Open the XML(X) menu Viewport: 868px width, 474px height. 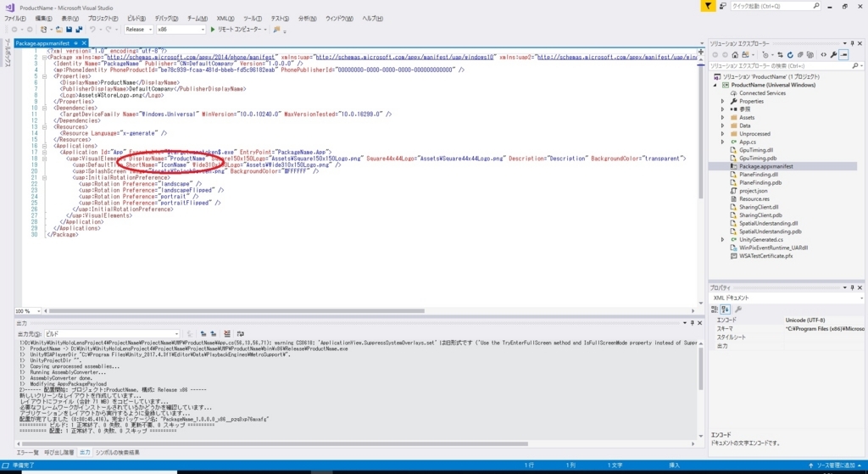[225, 19]
